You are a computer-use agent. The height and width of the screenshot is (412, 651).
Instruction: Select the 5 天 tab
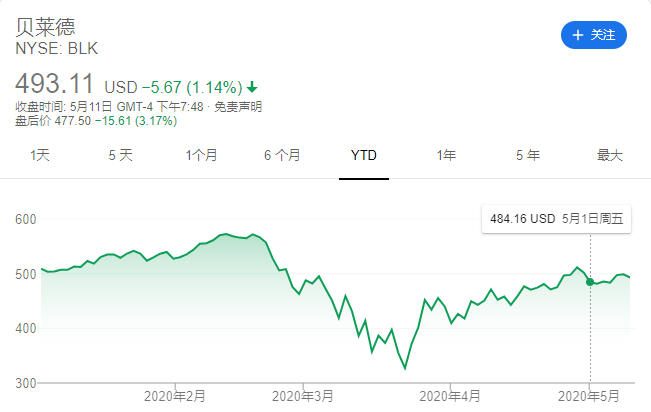[120, 155]
